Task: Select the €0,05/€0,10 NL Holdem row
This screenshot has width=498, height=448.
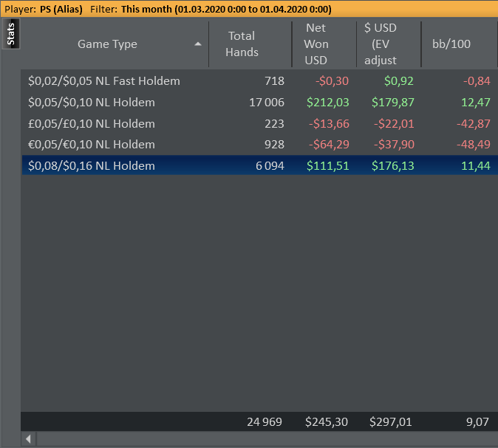Action: (x=259, y=145)
